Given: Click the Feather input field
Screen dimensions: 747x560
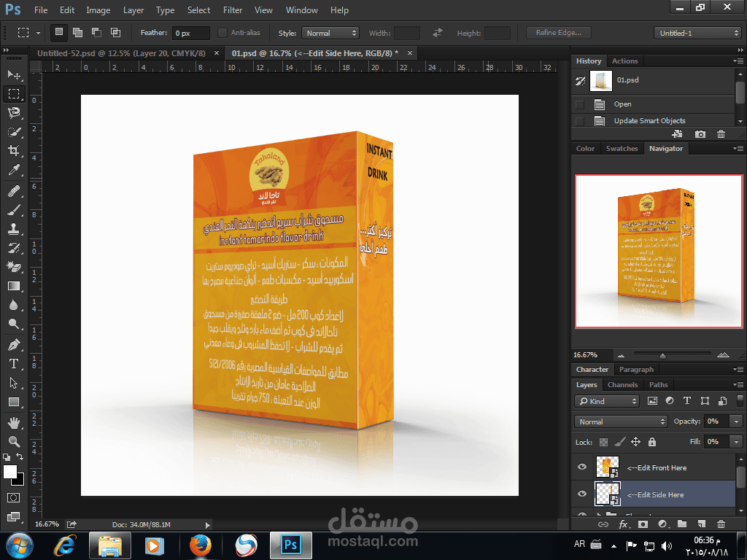Looking at the screenshot, I should coord(190,33).
